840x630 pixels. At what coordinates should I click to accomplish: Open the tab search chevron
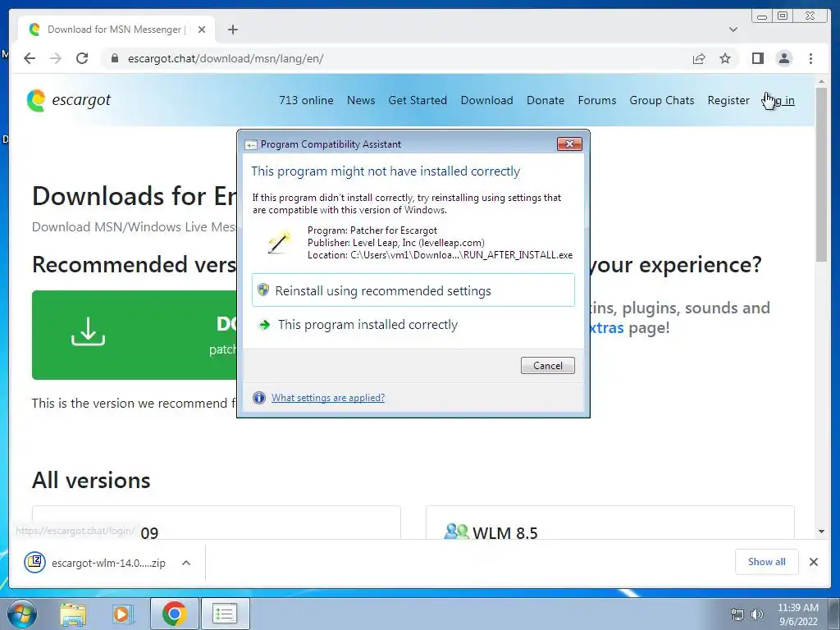(733, 30)
